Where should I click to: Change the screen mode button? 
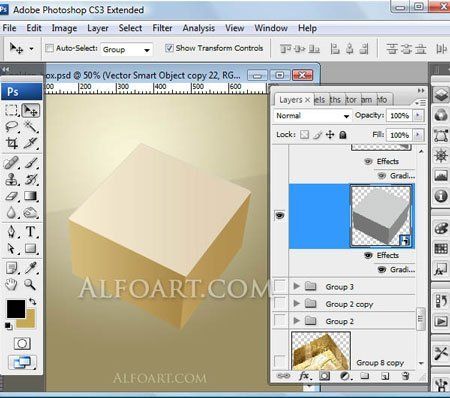pos(22,363)
